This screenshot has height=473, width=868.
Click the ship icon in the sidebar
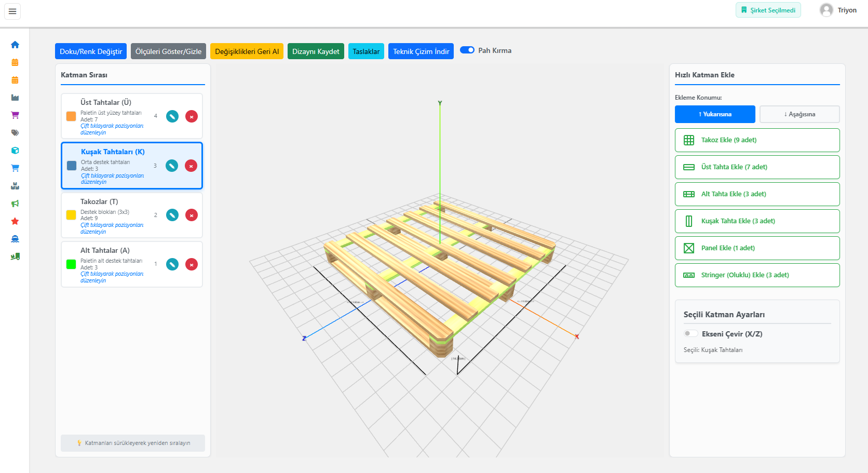pyautogui.click(x=15, y=239)
